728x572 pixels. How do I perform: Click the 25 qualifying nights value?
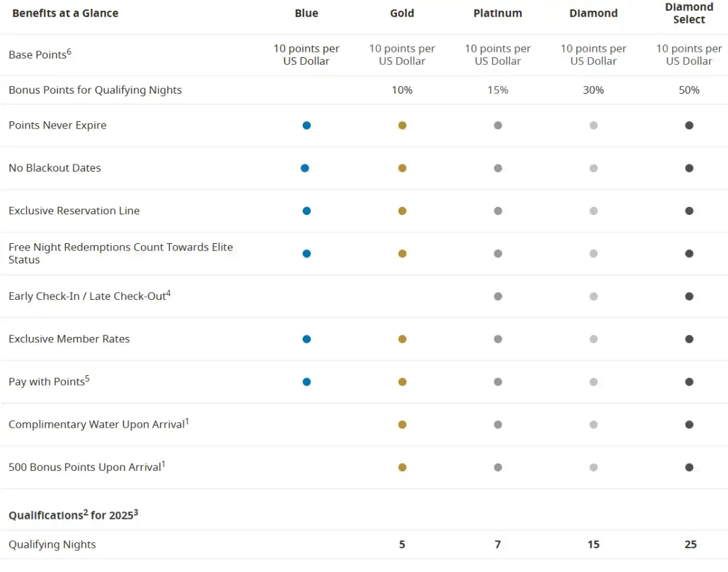click(690, 544)
